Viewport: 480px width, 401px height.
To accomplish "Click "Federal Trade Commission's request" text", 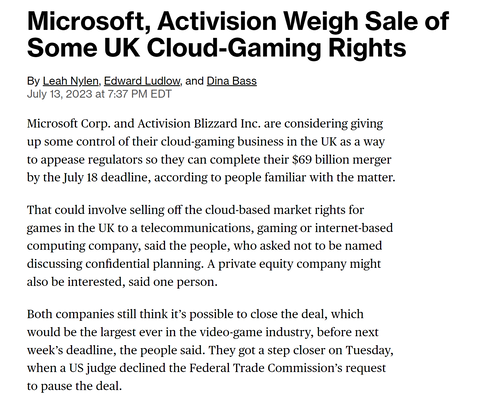I will coord(288,368).
